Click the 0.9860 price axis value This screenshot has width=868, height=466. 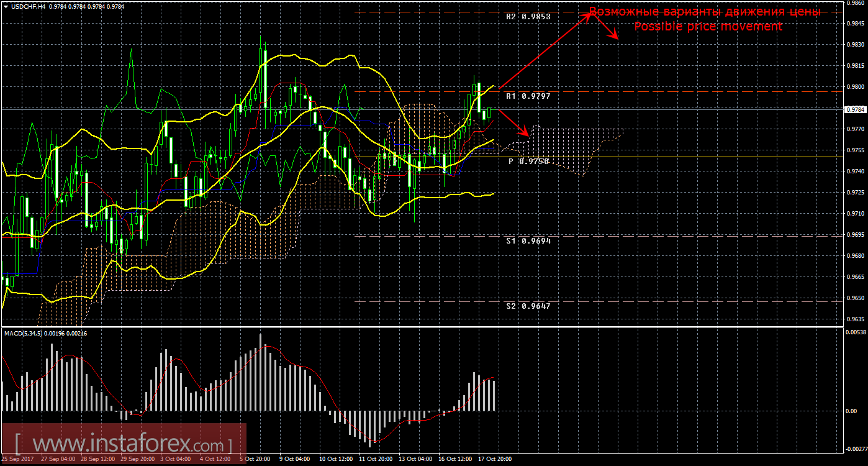(855, 3)
